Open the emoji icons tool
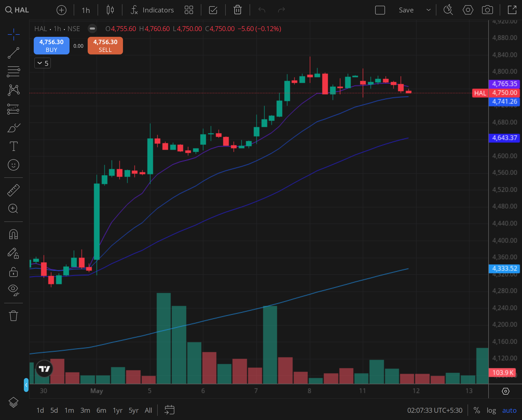Screen dimensions: 522x420 click(13, 165)
